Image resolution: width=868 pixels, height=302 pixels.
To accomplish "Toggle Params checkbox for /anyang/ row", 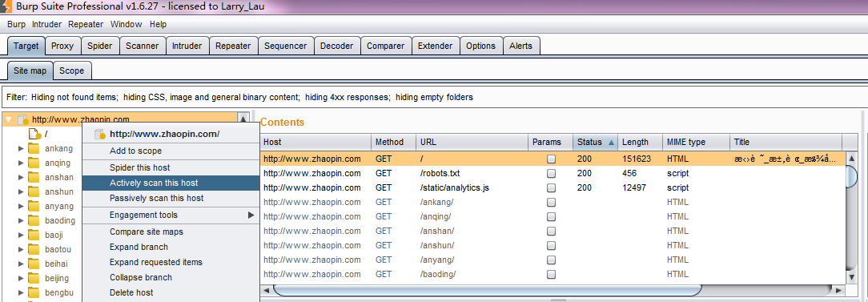I will 551,260.
